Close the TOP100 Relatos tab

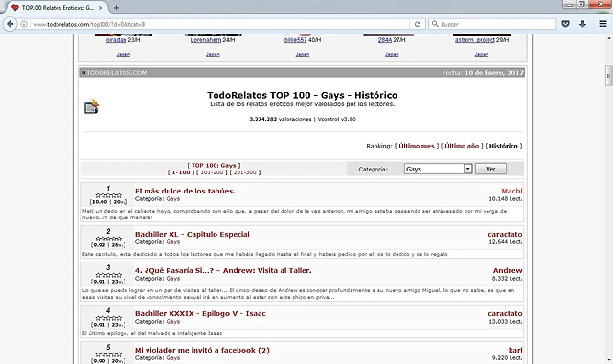pyautogui.click(x=101, y=8)
